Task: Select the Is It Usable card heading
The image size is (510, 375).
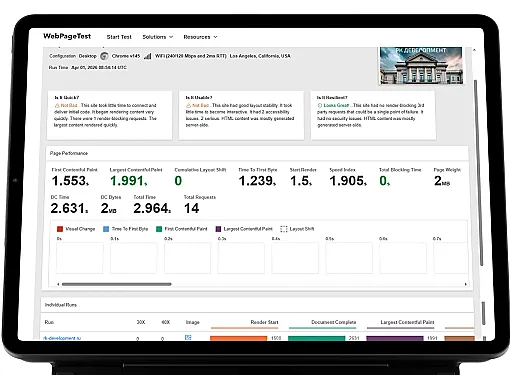Action: coord(199,97)
